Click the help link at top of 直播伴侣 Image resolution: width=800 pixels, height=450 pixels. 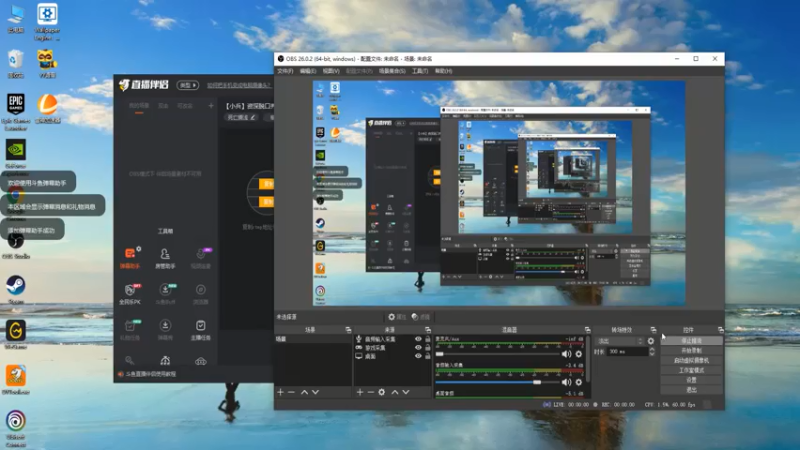[240, 85]
